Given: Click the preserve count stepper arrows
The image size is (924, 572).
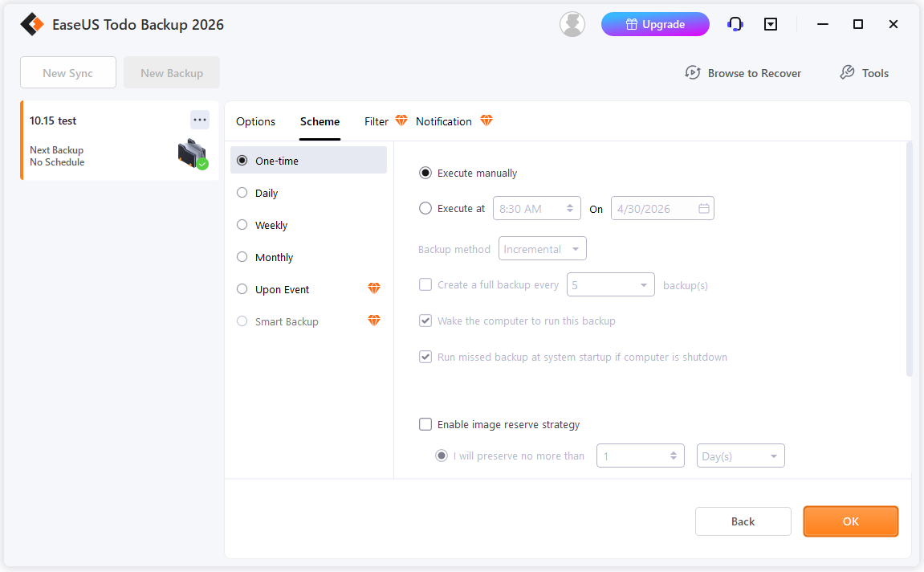Looking at the screenshot, I should 673,456.
